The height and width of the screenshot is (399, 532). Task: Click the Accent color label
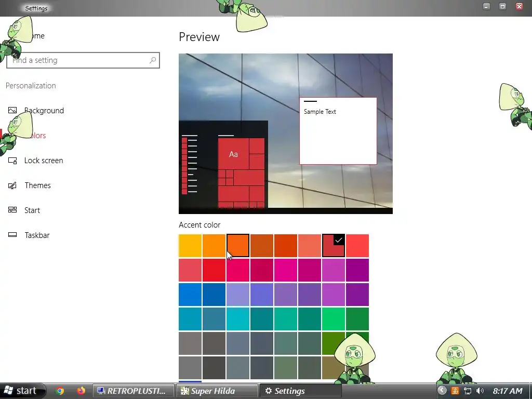[x=199, y=225]
